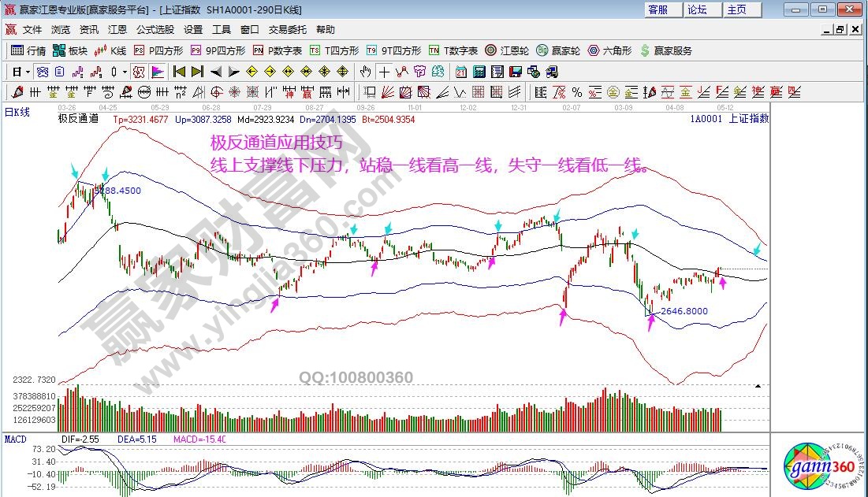Click the 论坛 forum button
Image resolution: width=868 pixels, height=497 pixels.
tap(697, 9)
